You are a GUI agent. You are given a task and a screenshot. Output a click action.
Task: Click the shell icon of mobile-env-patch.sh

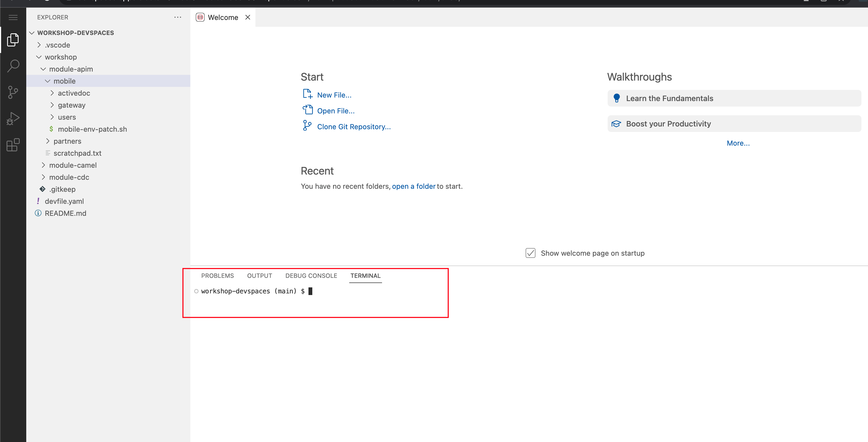pyautogui.click(x=51, y=129)
